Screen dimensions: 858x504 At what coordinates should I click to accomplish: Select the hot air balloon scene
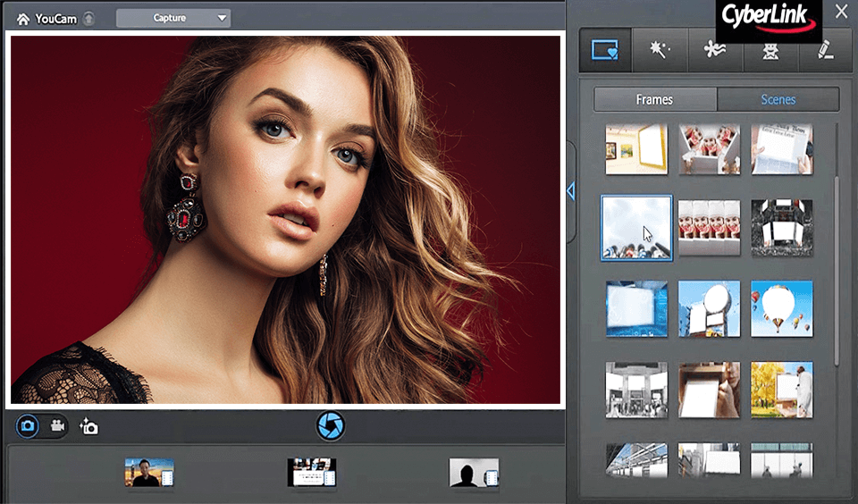pyautogui.click(x=781, y=308)
